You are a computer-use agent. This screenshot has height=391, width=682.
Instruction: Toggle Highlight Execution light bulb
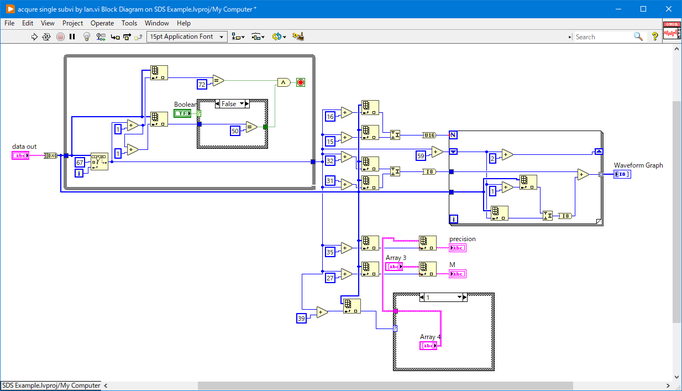click(x=87, y=37)
